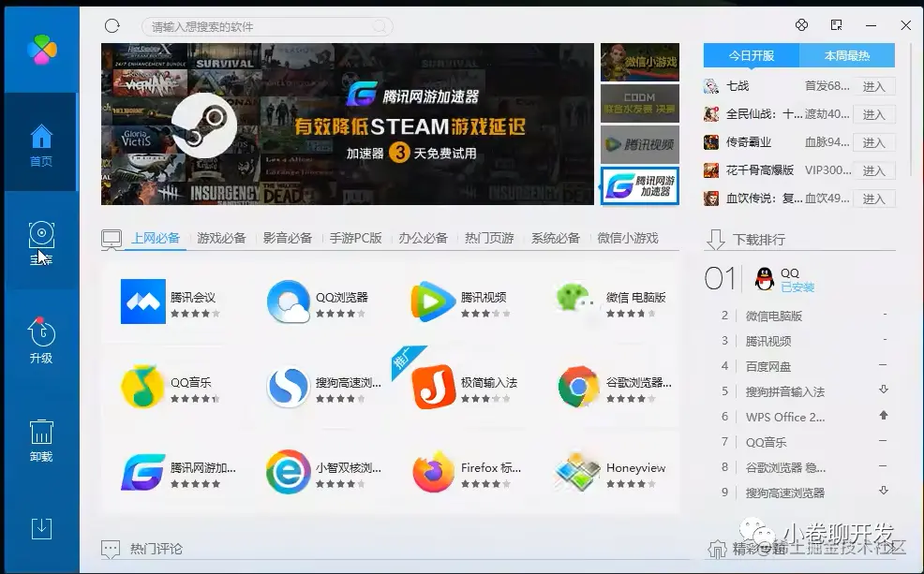Screen dimensions: 924x574
Task: Click the QQ penguin icon in download ranking
Action: [x=765, y=279]
